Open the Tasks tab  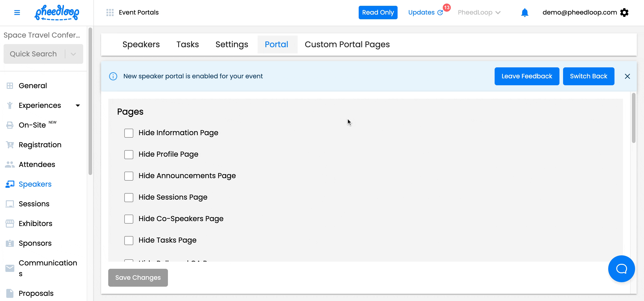click(188, 44)
